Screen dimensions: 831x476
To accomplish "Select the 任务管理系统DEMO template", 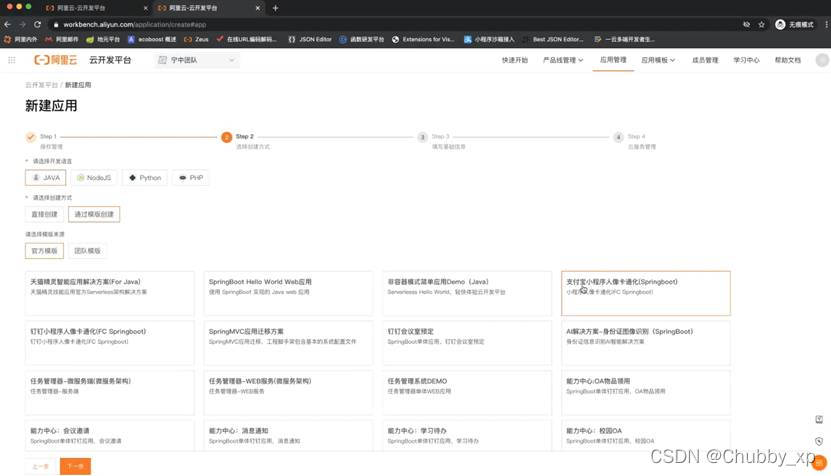I will [x=467, y=393].
